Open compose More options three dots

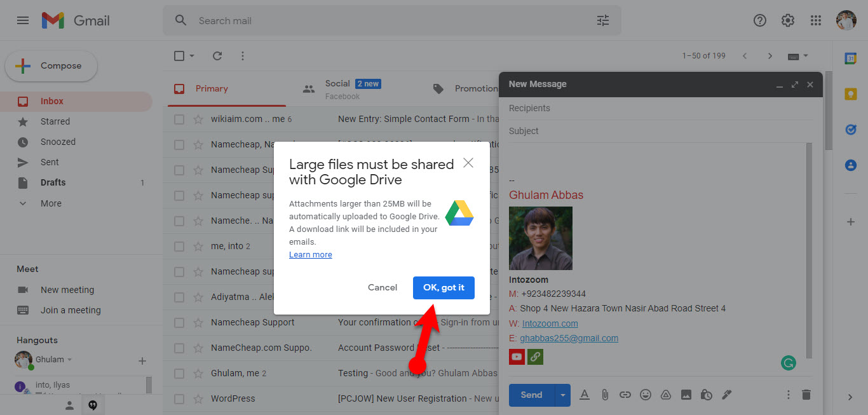[789, 395]
